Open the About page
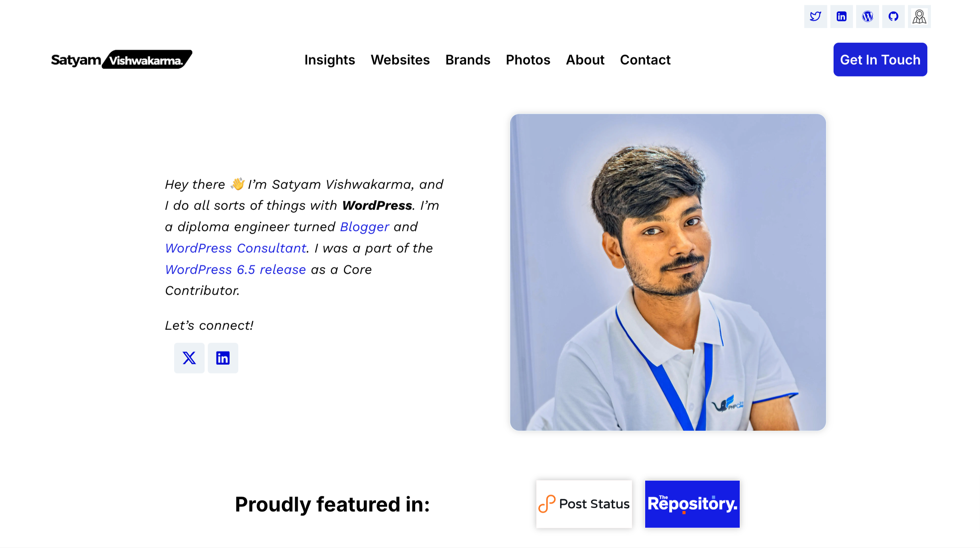This screenshot has height=548, width=980. 585,60
